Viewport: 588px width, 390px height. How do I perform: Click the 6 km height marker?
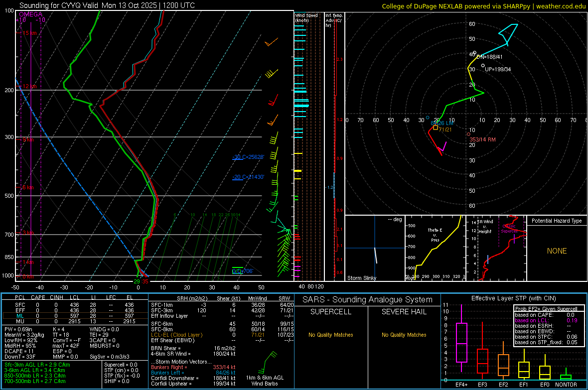tap(28, 187)
